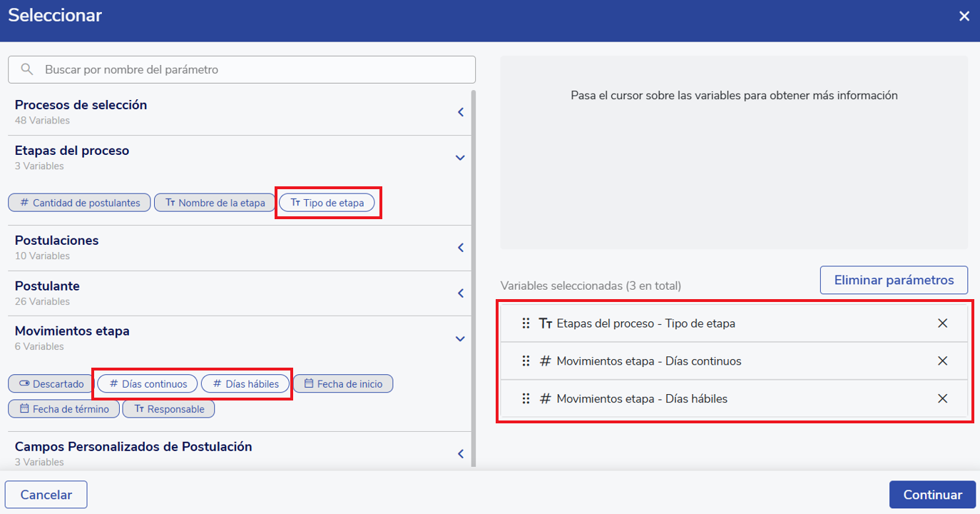Remove Días continuos from selected variables
Viewport: 980px width, 514px height.
pos(942,361)
